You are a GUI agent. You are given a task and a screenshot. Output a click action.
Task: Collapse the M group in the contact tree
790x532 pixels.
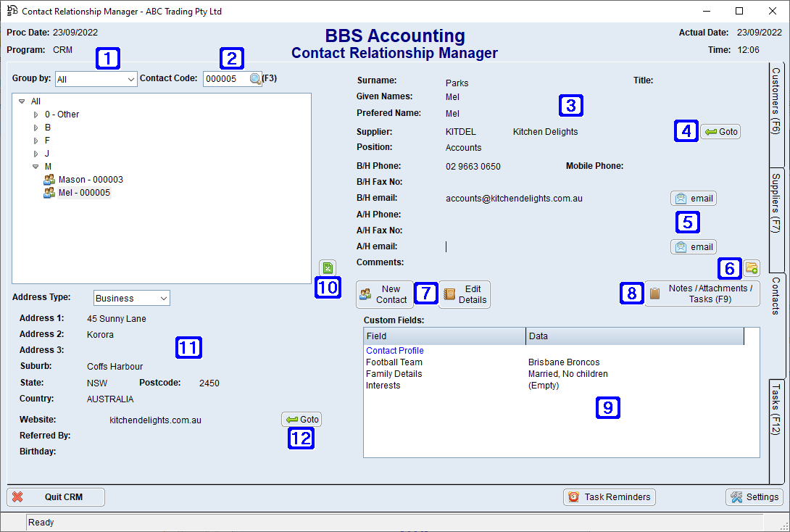click(x=36, y=166)
